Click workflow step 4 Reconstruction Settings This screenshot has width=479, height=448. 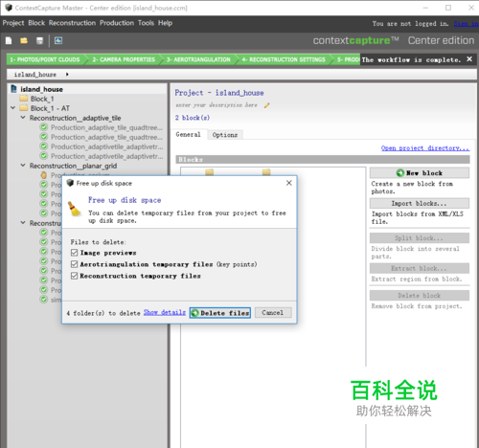pos(284,59)
